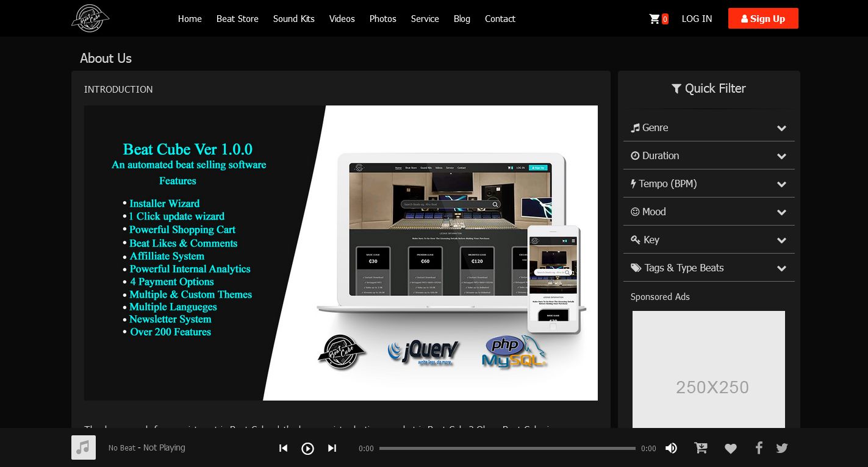The image size is (868, 467).
Task: Go to the Home page
Action: click(190, 19)
